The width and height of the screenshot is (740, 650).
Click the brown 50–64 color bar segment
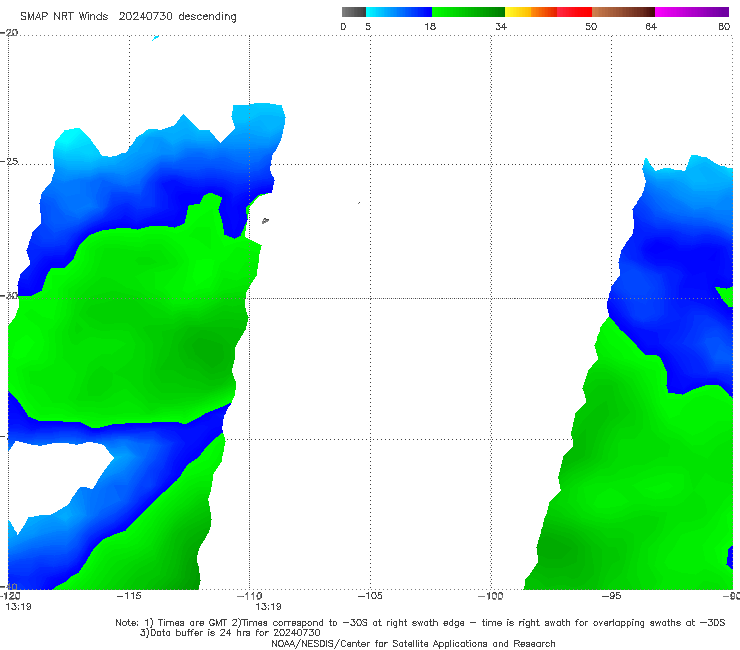[x=623, y=12]
